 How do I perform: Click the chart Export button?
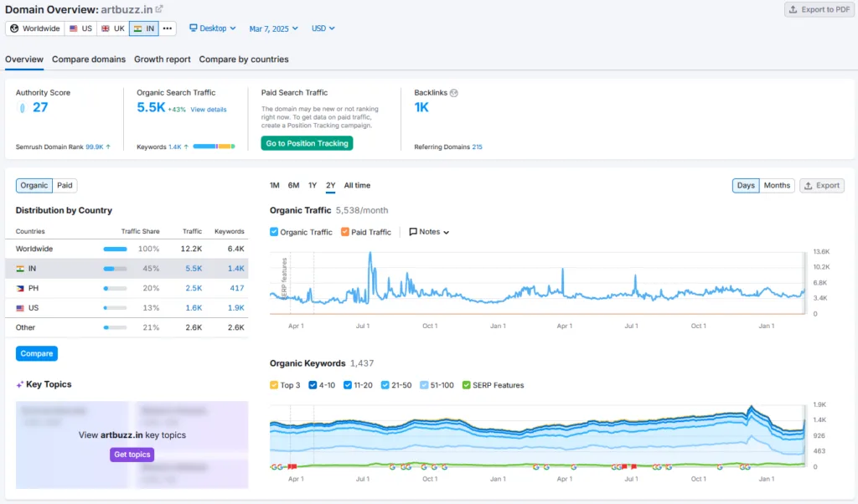point(822,185)
